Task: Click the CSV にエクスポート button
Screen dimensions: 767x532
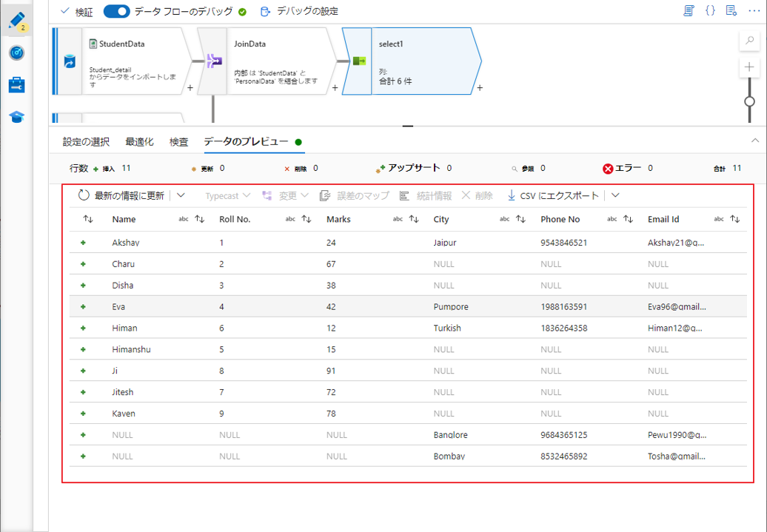Action: (552, 195)
